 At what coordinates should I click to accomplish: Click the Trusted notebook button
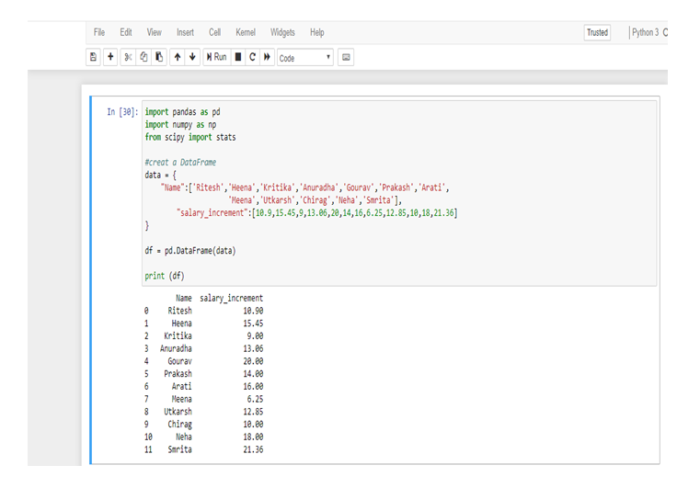coord(597,33)
